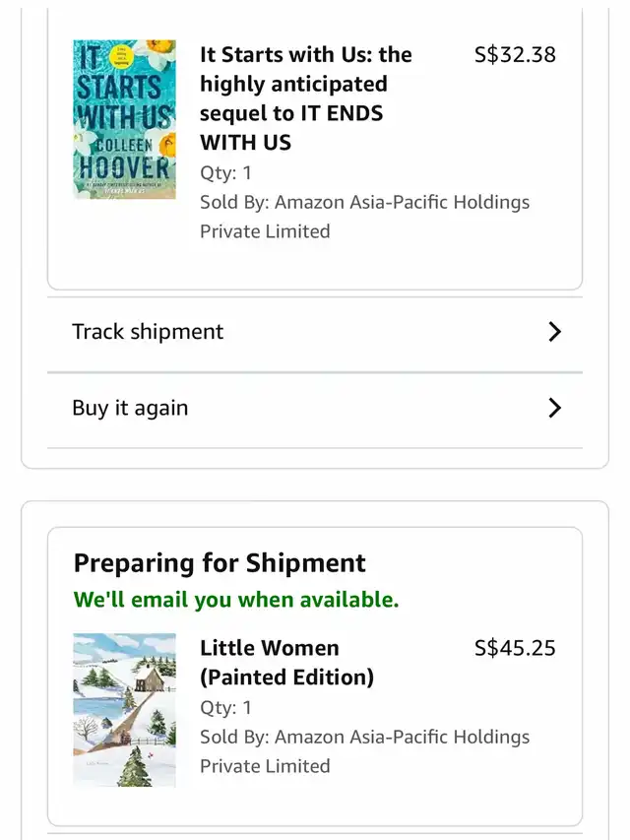This screenshot has width=630, height=840.
Task: Open the Little Women snowy cover image
Action: click(124, 710)
